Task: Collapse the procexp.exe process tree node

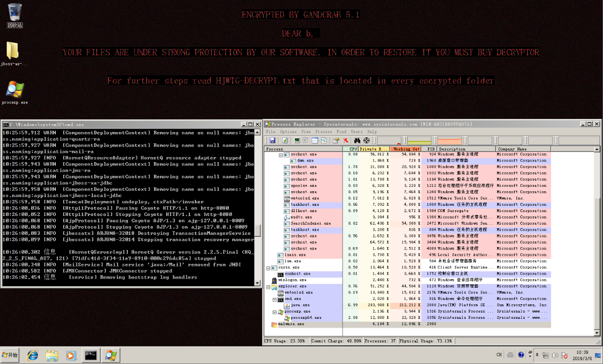Action: [x=275, y=312]
